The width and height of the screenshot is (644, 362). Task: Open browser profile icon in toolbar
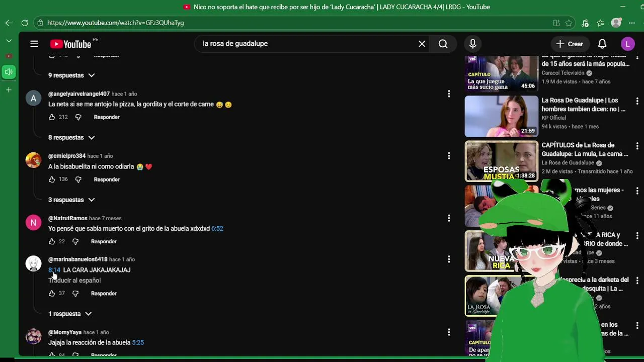coord(616,23)
